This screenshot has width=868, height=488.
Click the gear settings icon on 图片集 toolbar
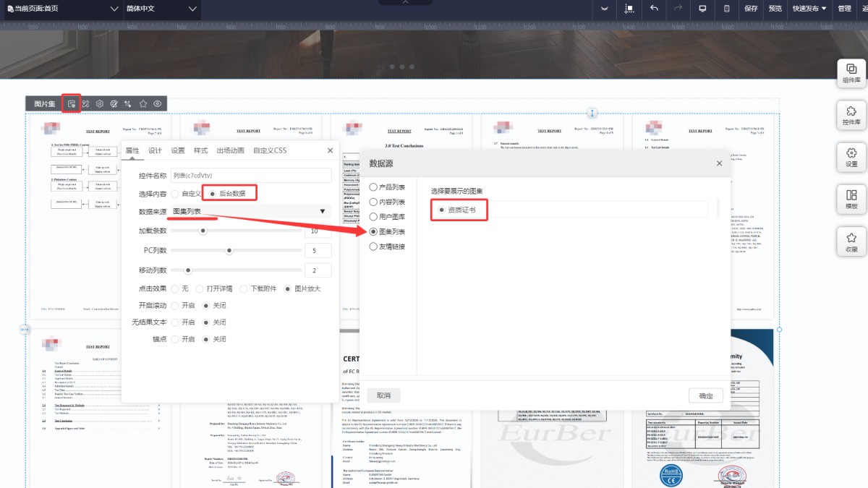[x=100, y=104]
